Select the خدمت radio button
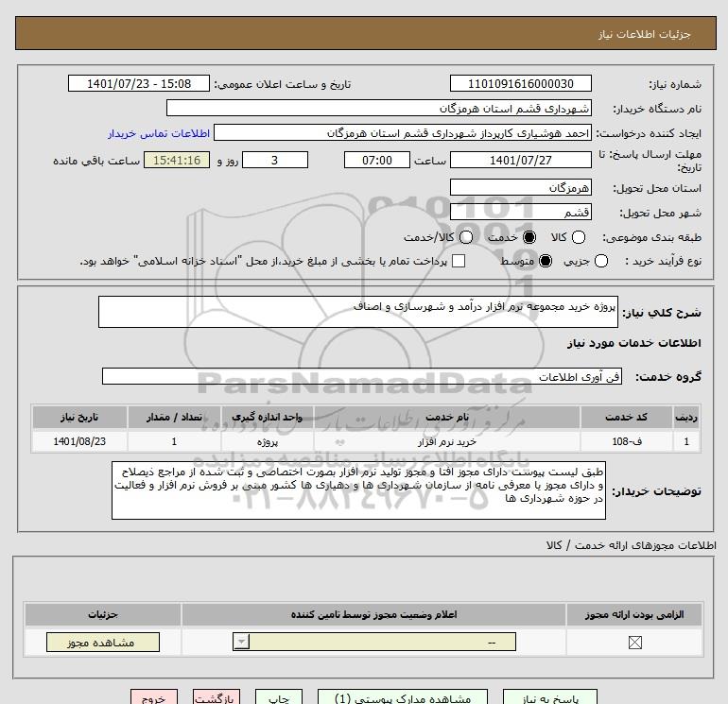 tap(529, 237)
